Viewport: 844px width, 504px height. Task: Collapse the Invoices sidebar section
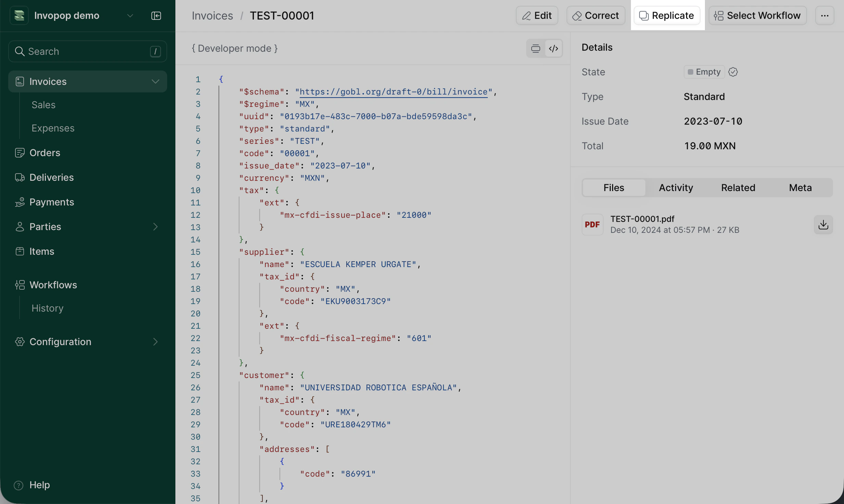pos(156,81)
